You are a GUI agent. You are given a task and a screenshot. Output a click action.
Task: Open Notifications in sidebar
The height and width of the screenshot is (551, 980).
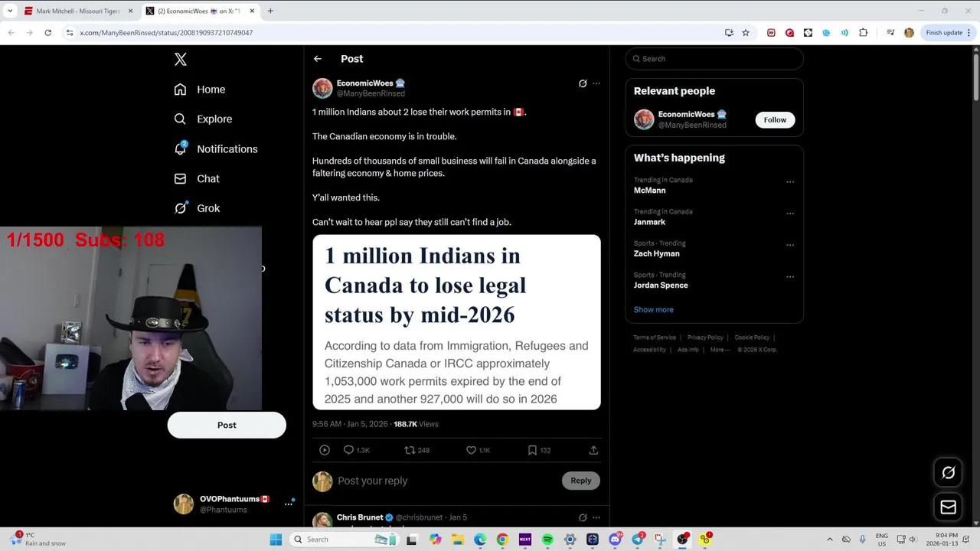tap(215, 149)
